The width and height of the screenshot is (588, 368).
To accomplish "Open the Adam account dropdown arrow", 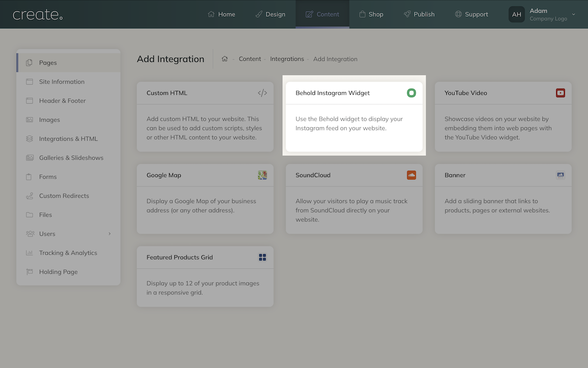I will 574,14.
